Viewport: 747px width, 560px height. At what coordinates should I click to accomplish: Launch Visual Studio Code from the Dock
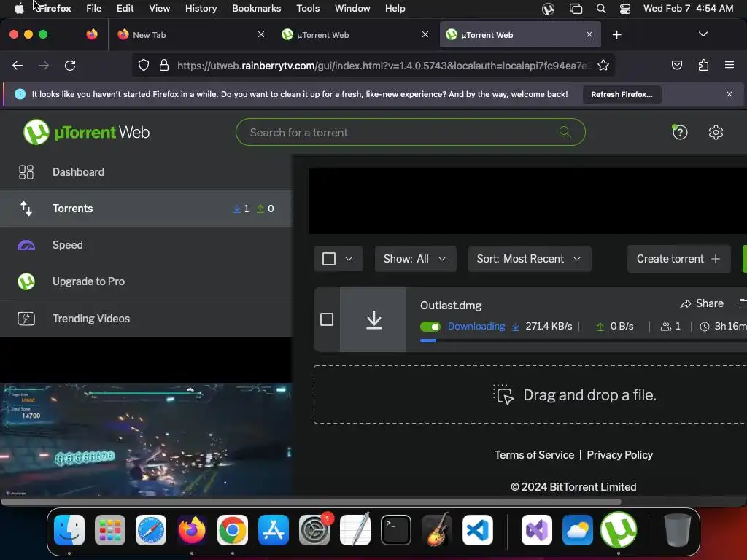pyautogui.click(x=477, y=529)
